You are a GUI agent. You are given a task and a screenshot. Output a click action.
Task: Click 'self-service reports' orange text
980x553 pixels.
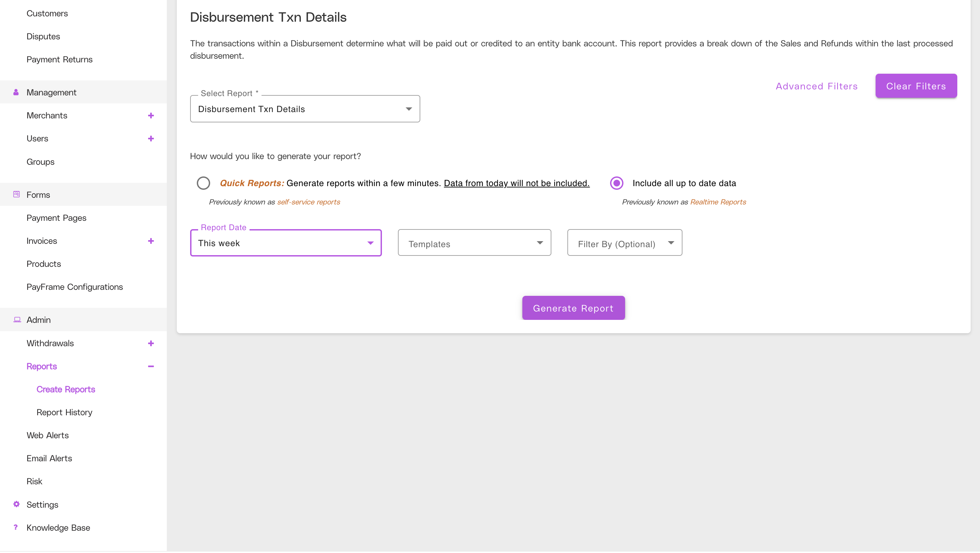[x=309, y=202]
